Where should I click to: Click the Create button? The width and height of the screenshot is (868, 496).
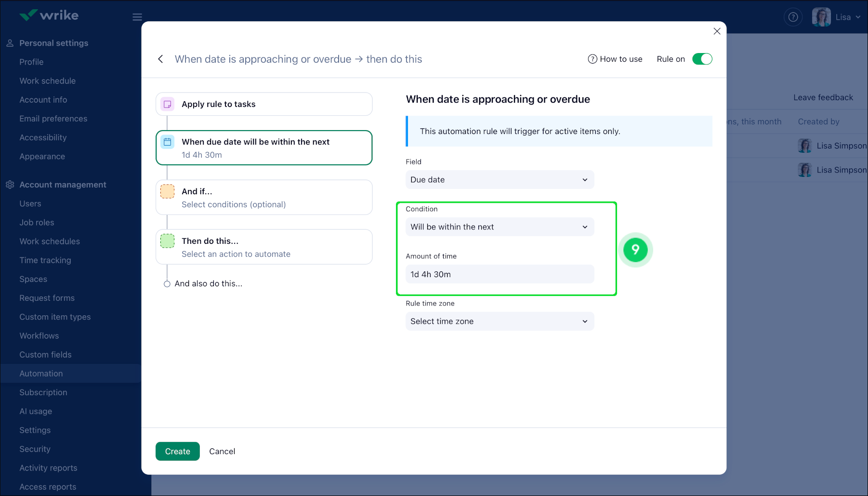coord(178,451)
